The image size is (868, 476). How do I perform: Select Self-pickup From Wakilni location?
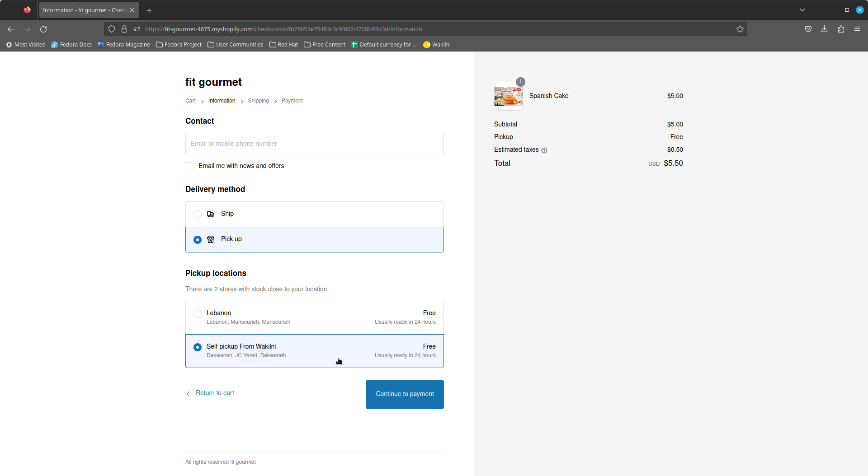click(x=198, y=347)
